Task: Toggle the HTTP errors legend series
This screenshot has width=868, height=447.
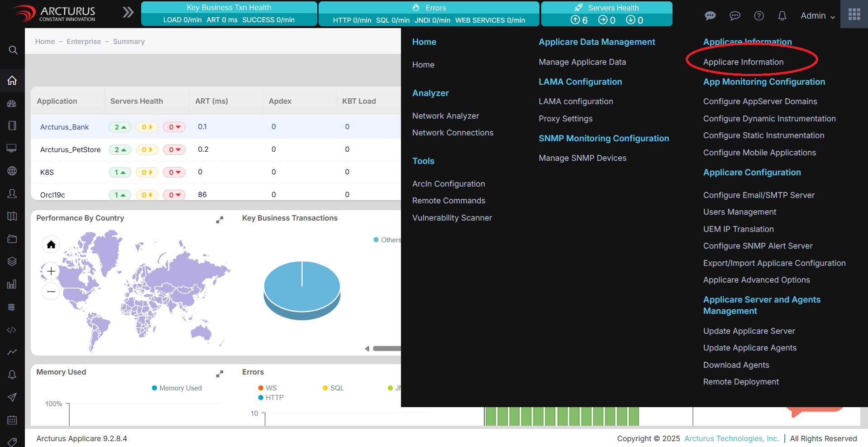Action: [x=271, y=398]
